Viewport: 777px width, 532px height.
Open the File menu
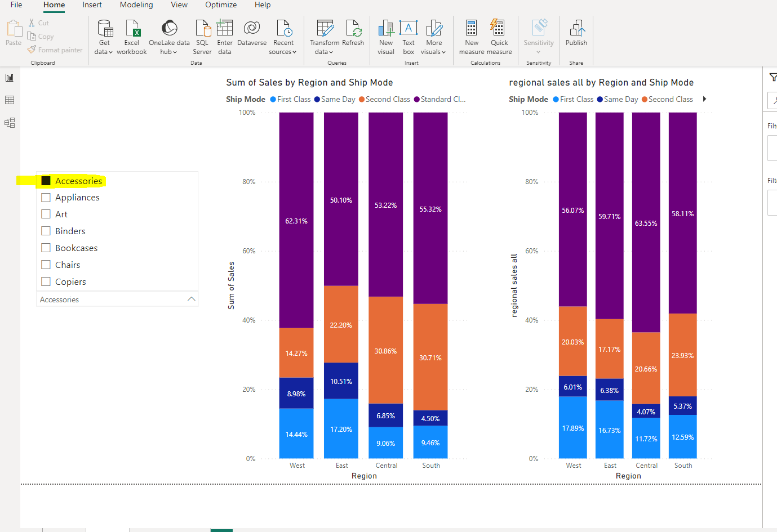(x=16, y=5)
